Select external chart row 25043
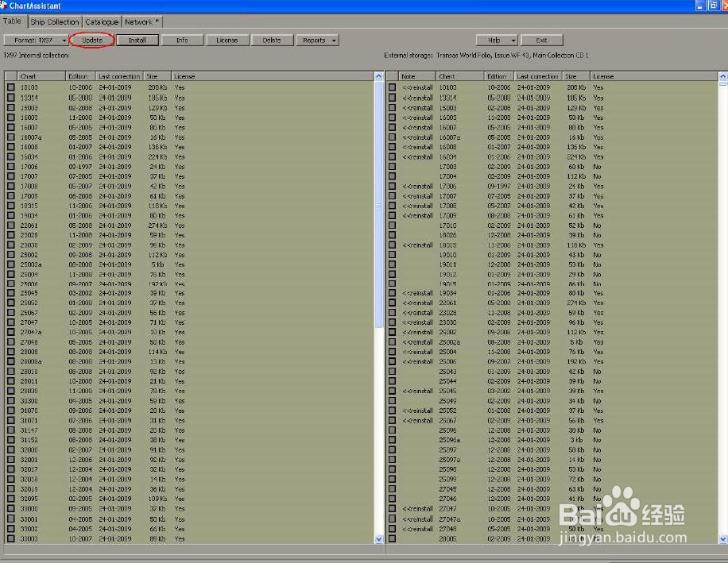Image resolution: width=728 pixels, height=563 pixels. point(552,371)
